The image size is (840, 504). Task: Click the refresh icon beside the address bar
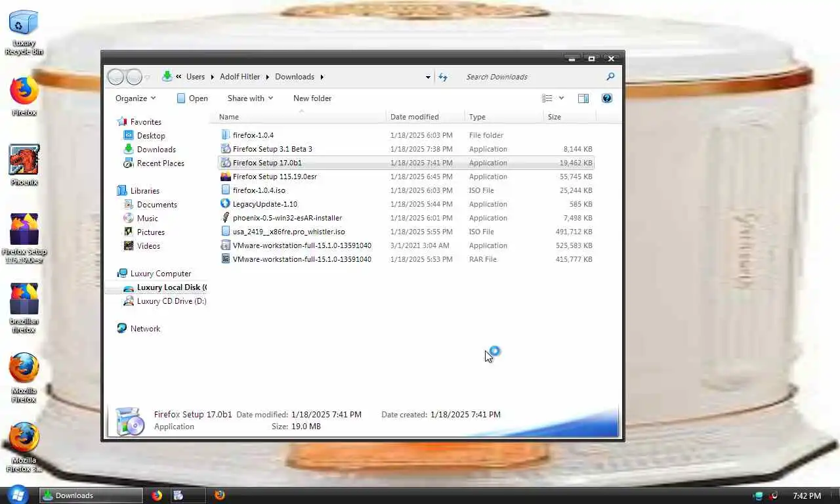coord(443,77)
